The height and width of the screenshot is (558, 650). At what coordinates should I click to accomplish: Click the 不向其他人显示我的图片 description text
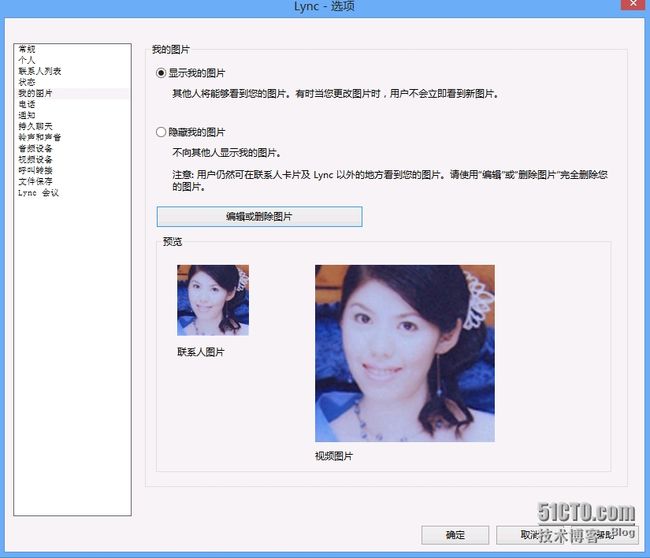(227, 153)
